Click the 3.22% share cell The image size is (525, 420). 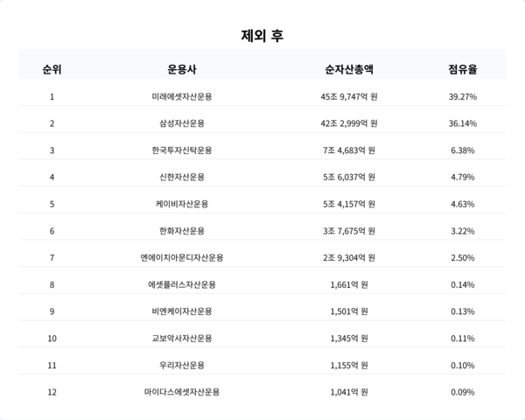[x=463, y=231]
